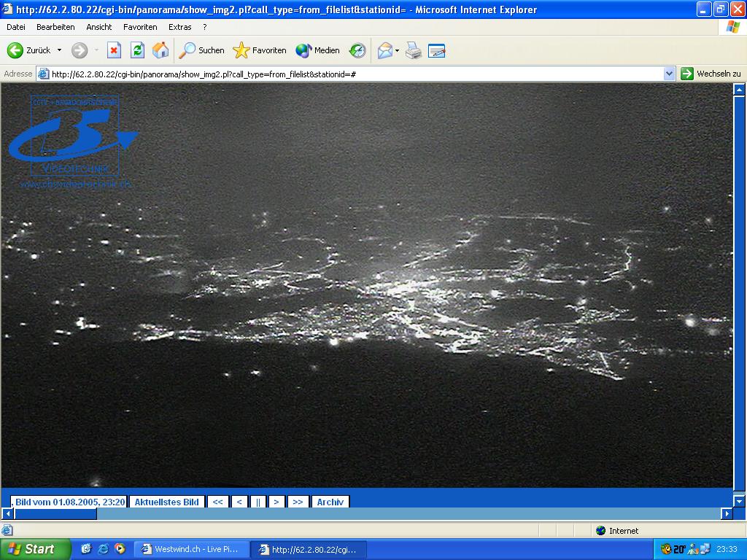Open browsing history (Verlauf) icon

click(x=357, y=50)
